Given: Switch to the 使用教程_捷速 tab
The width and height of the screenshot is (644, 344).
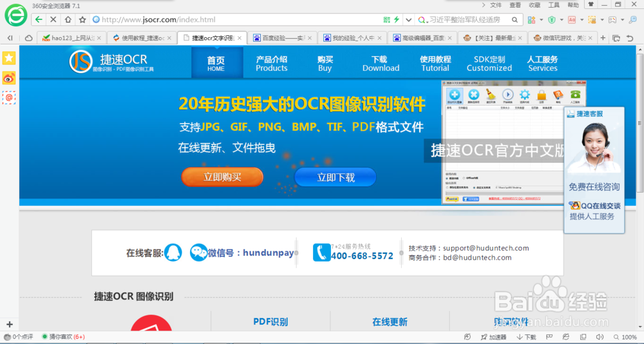Looking at the screenshot, I should click(142, 38).
